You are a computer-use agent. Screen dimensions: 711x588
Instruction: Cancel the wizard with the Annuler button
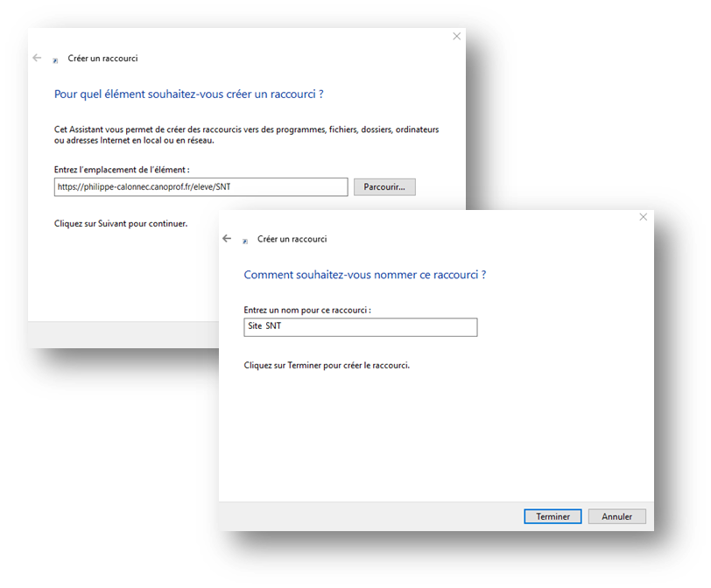pos(616,516)
